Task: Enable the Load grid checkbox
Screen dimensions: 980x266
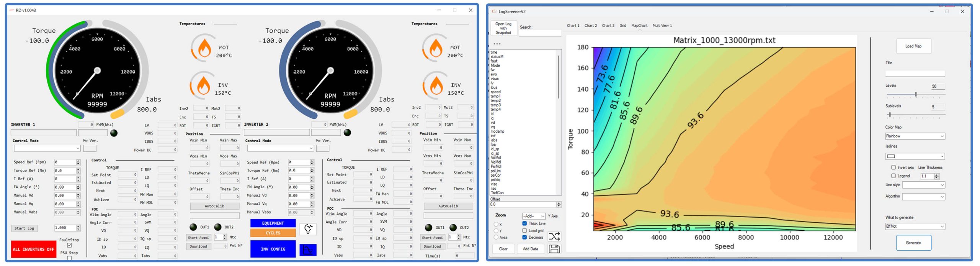Action: coord(524,231)
